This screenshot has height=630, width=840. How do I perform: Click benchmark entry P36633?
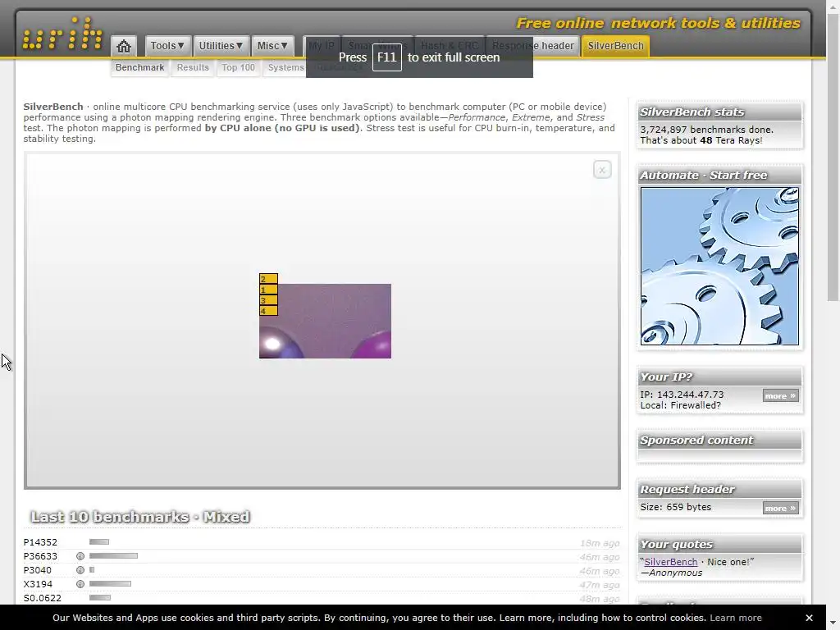point(40,556)
